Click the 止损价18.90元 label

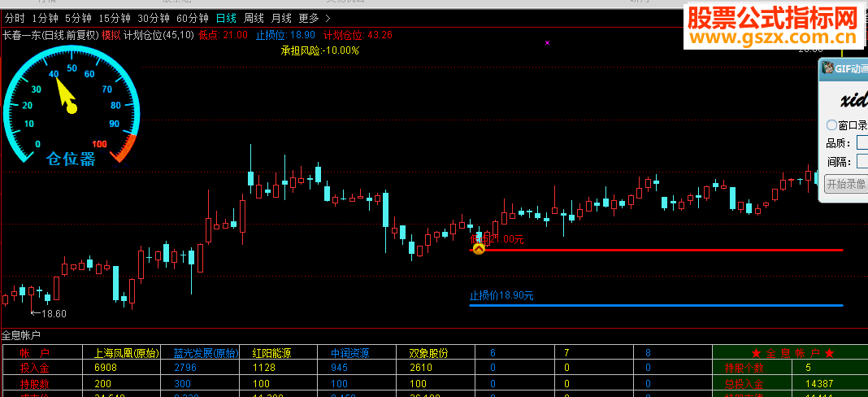click(501, 295)
